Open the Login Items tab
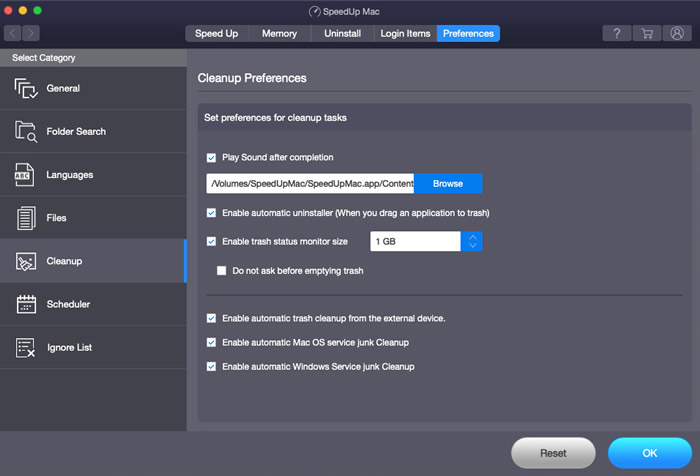 (x=405, y=33)
